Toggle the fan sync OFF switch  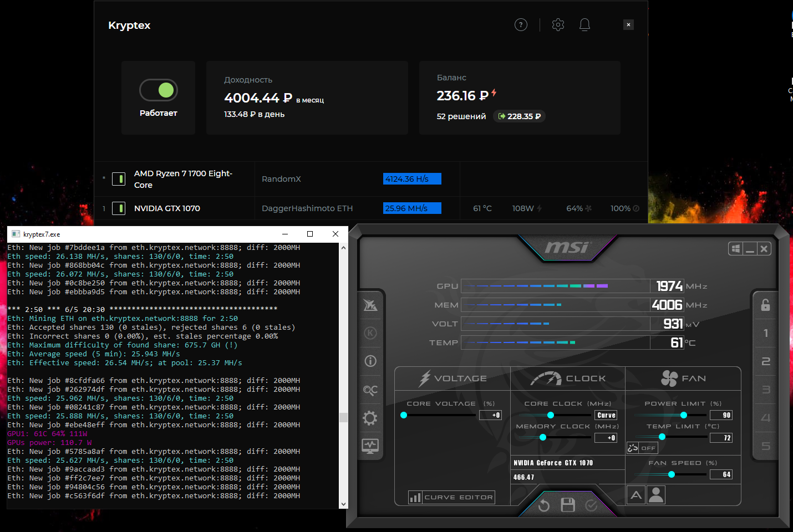click(642, 448)
